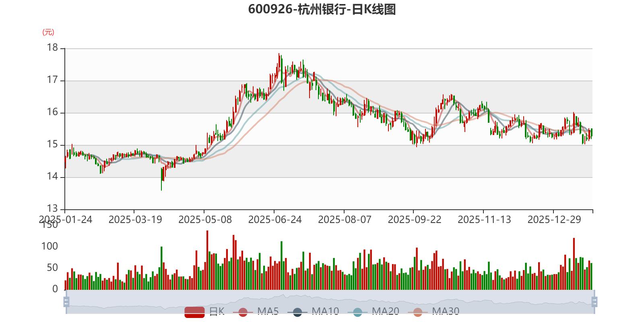Select the 17 price axis label

point(52,80)
